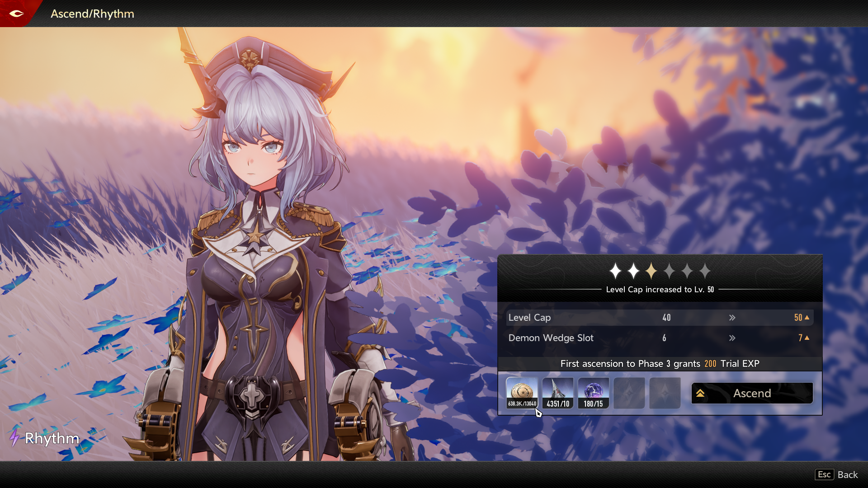
Task: Click the orange 50 level cap value
Action: pos(798,318)
